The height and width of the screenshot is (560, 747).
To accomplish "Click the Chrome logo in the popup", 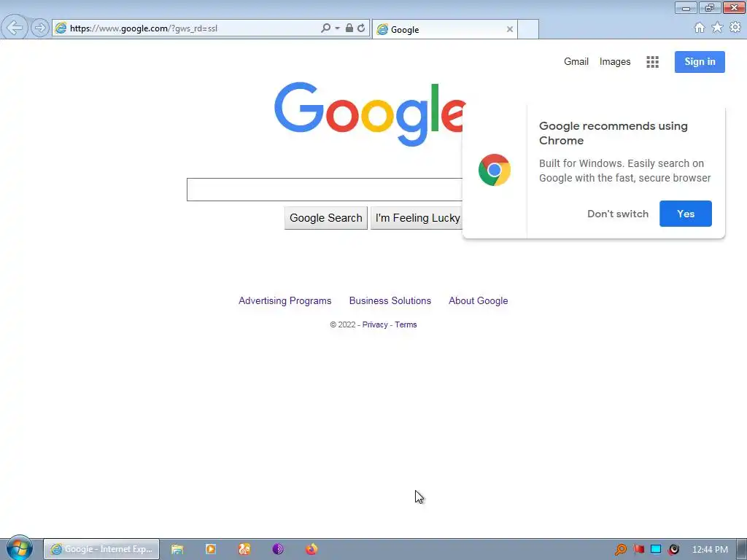I will 495,170.
